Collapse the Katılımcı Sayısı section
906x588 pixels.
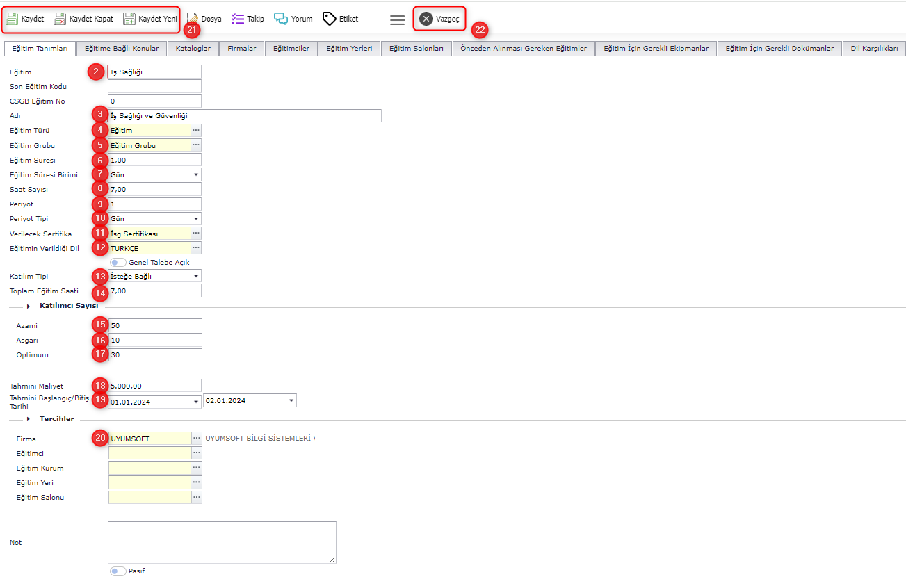(x=29, y=306)
